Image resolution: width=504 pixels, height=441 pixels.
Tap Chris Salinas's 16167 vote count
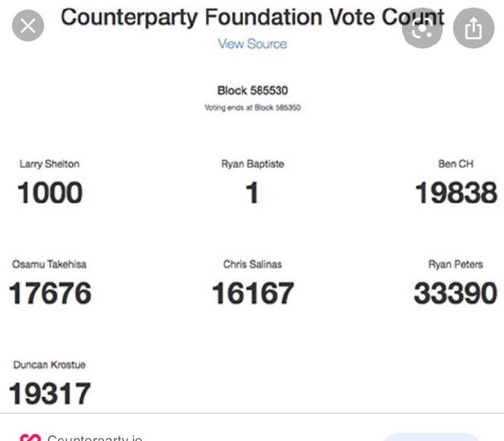click(x=253, y=293)
